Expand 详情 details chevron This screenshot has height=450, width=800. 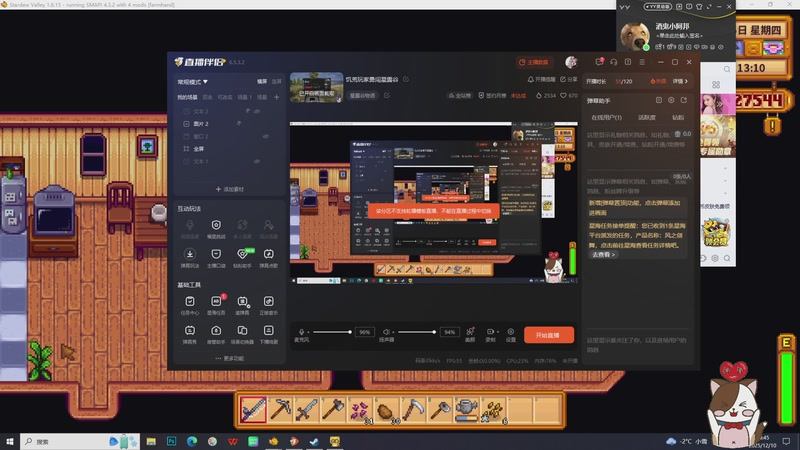[680, 81]
